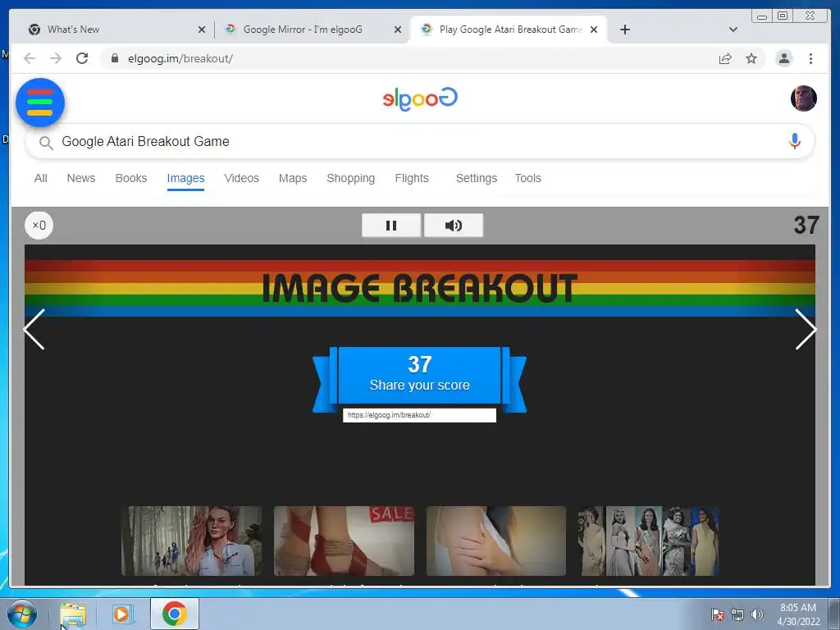Bookmark this page with star icon
This screenshot has height=630, width=840.
[751, 59]
